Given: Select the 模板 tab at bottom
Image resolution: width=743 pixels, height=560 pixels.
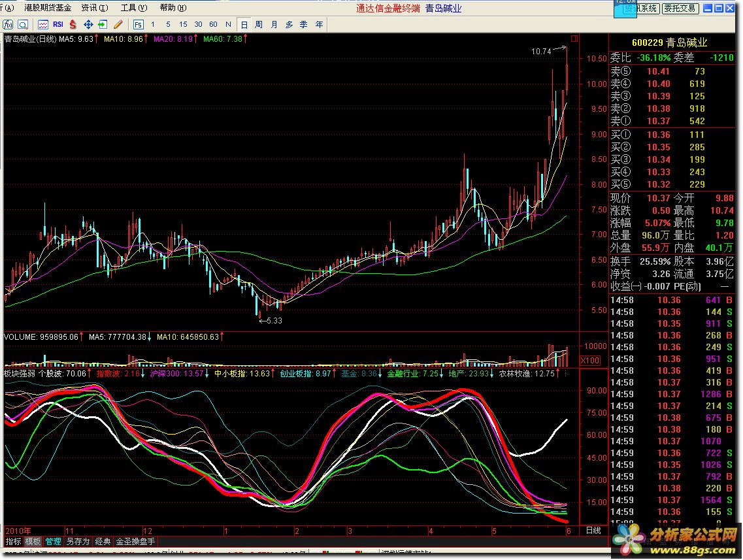Looking at the screenshot, I should pos(33,542).
